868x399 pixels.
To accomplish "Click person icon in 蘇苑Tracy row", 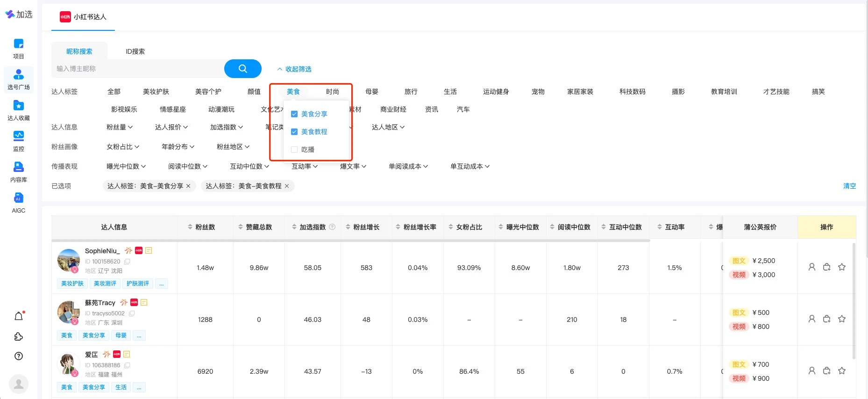I will [x=812, y=319].
